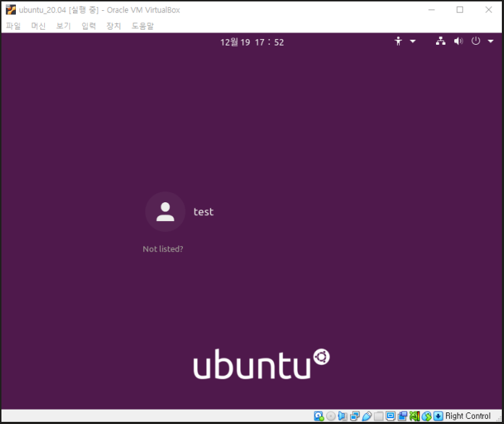The width and height of the screenshot is (504, 424).
Task: Click the hard disk activity status icon
Action: (x=319, y=416)
